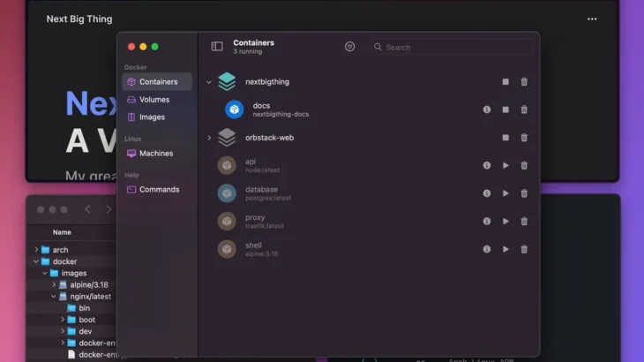
Task: Collapse the images folder in Finder
Action: 45,273
